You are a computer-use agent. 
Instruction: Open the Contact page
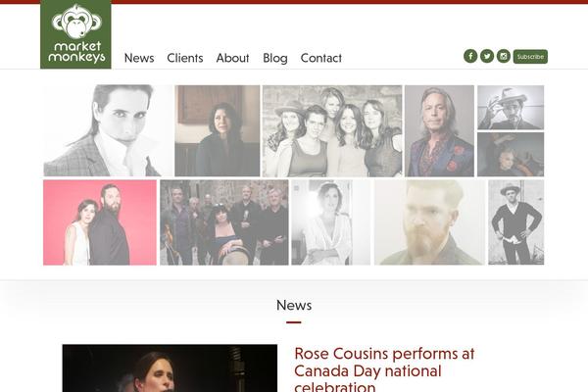point(321,58)
